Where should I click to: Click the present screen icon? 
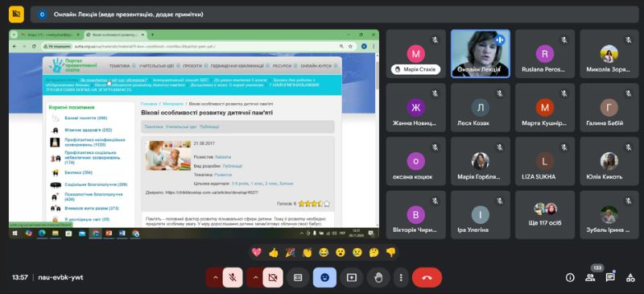[x=352, y=278]
